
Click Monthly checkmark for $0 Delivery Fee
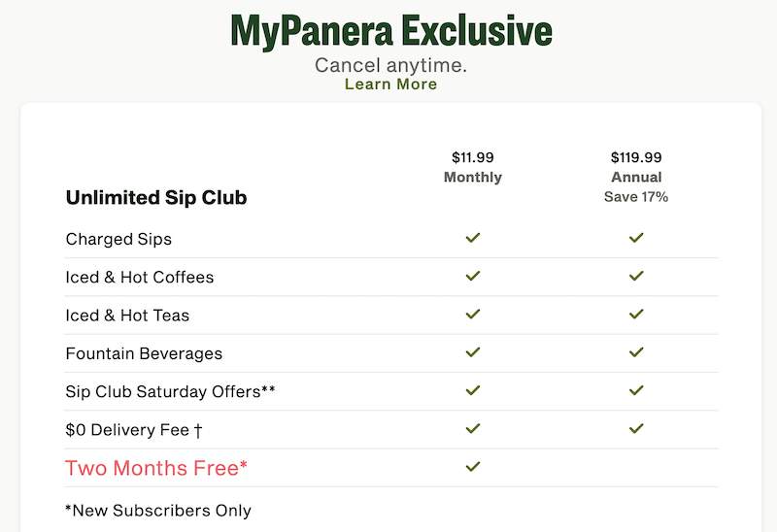click(x=473, y=428)
